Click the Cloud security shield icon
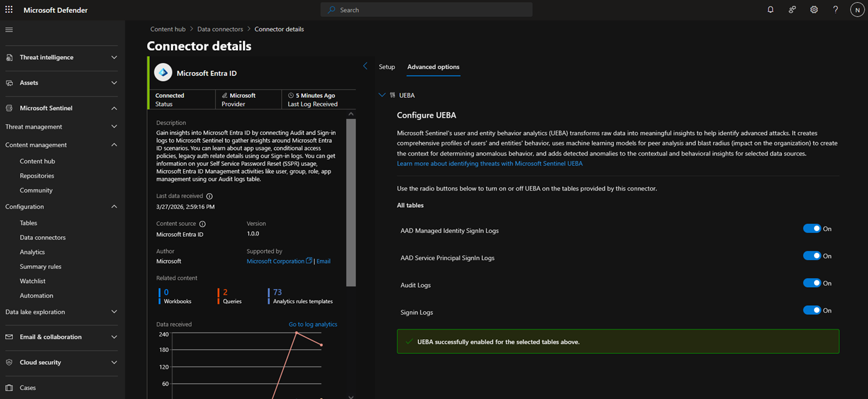The image size is (868, 399). coord(9,362)
